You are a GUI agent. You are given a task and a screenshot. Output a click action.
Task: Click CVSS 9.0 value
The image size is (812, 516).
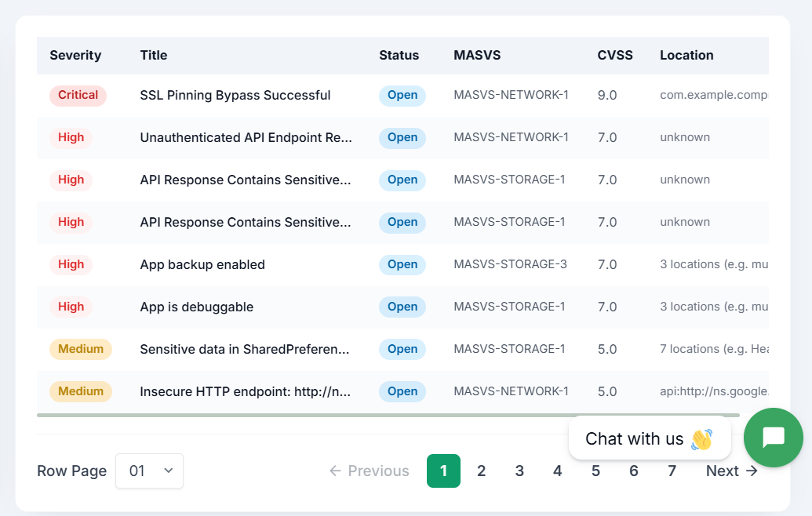coord(607,96)
